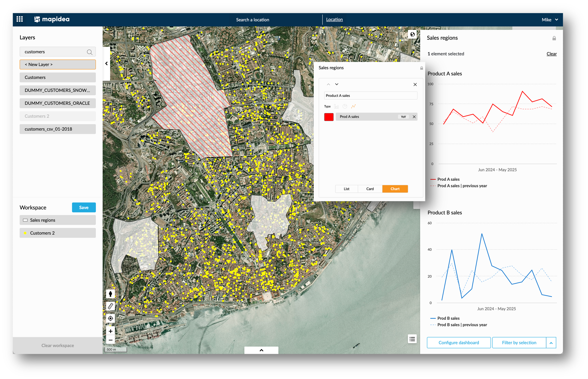Select the ruler measure tool
This screenshot has height=379, width=588.
110,306
